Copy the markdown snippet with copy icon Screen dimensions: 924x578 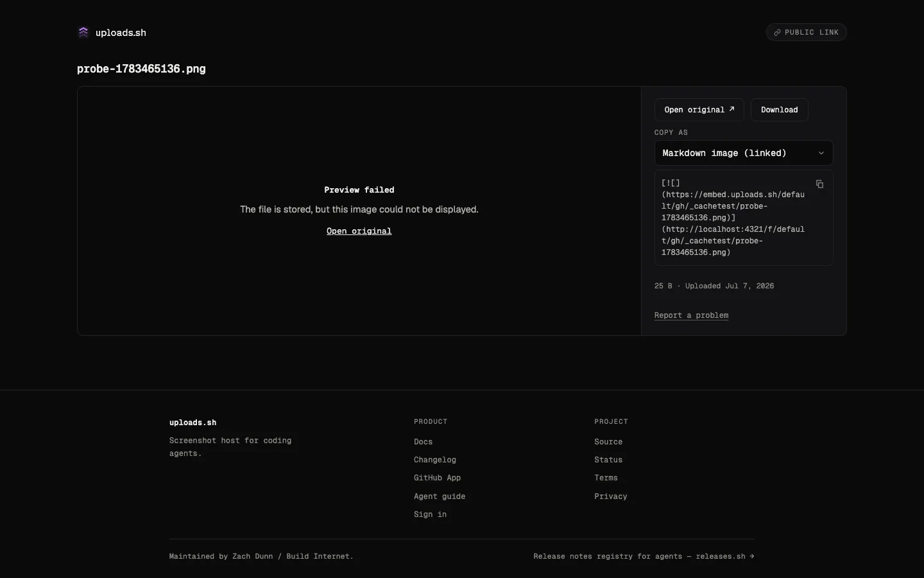click(x=819, y=184)
